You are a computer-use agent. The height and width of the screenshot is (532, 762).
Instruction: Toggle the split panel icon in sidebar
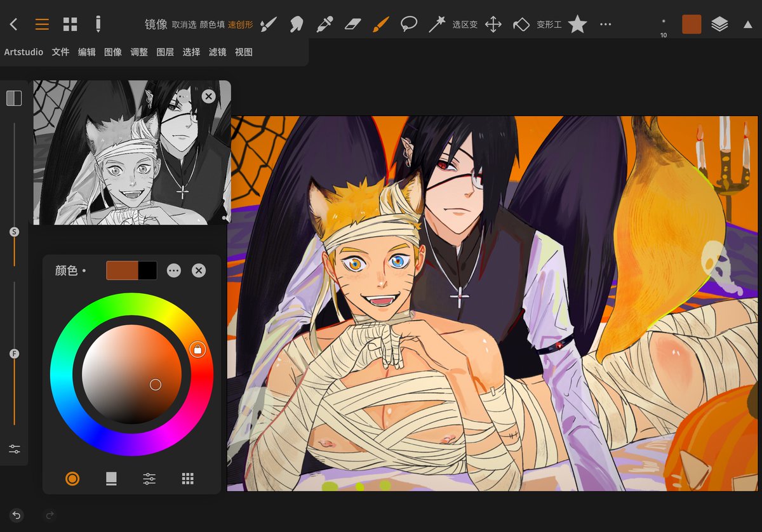(14, 98)
